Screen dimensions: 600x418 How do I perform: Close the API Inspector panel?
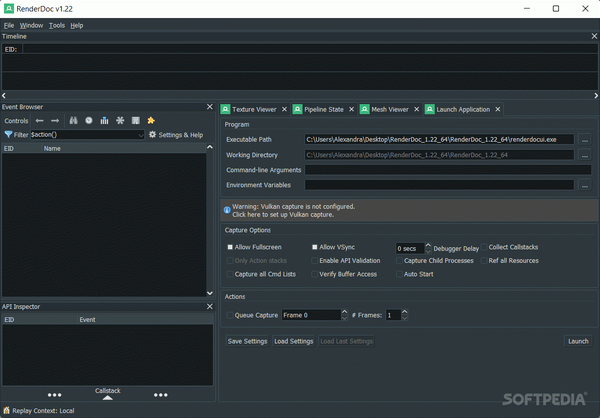[x=210, y=306]
